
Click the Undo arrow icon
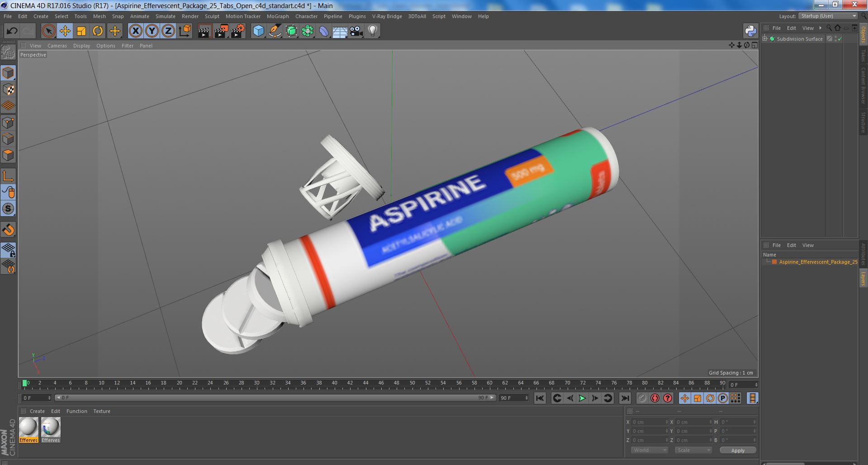point(12,31)
